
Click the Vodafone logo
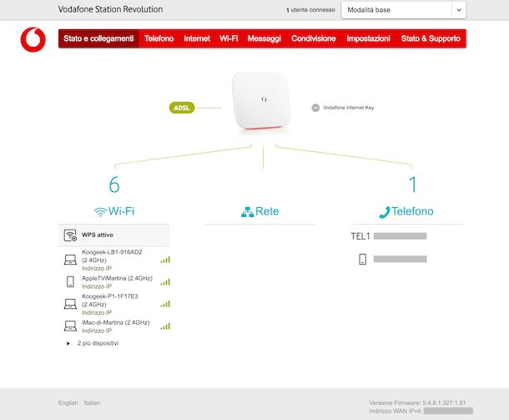coord(33,39)
